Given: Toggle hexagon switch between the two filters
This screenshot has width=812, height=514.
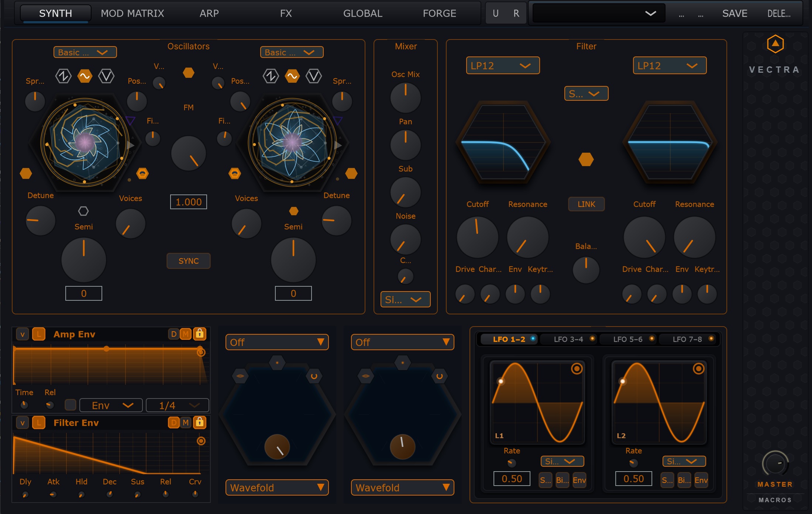Looking at the screenshot, I should 586,159.
